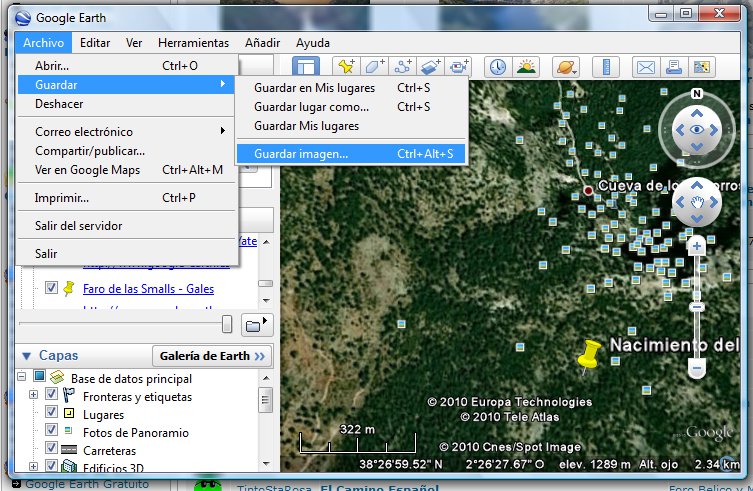Viewport: 753px width, 491px height.
Task: Open the Faro de las Smalls link
Action: pos(148,289)
